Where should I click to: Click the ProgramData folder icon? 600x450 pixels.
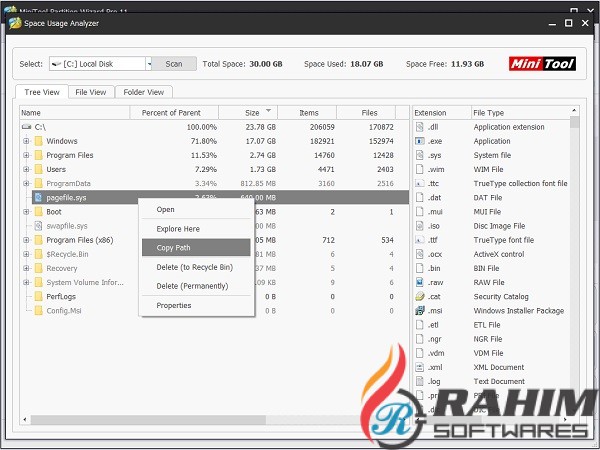pos(38,184)
